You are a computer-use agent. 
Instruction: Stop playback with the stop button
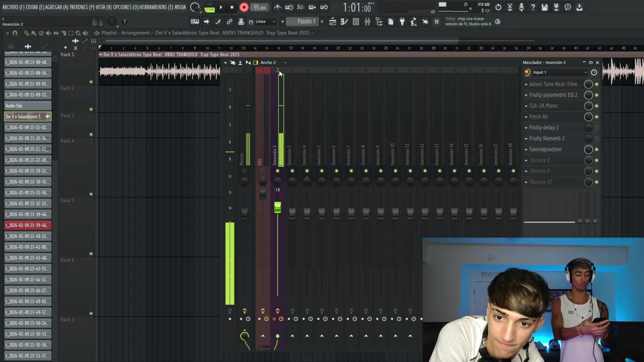pos(231,7)
